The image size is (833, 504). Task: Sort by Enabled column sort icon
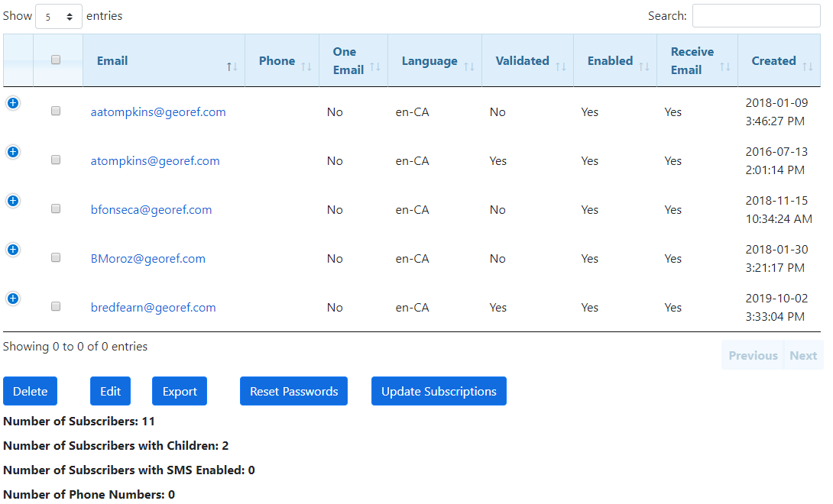click(644, 67)
